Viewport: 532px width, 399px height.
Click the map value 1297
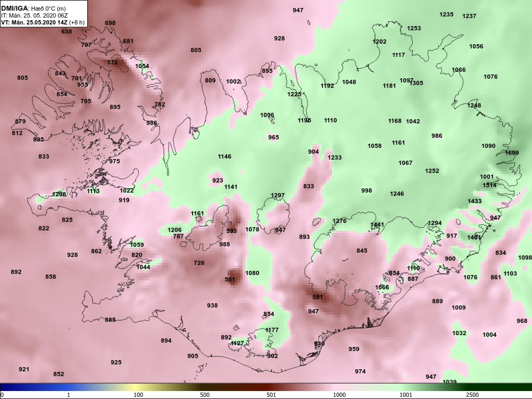278,195
